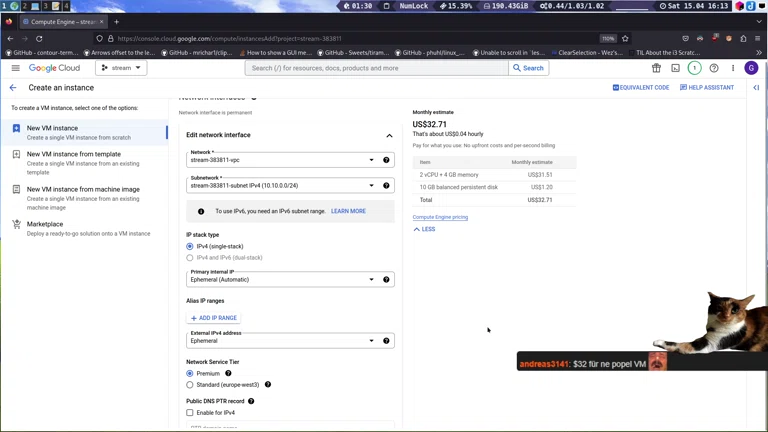
Task: Open the three-dot settings menu
Action: coord(733,68)
